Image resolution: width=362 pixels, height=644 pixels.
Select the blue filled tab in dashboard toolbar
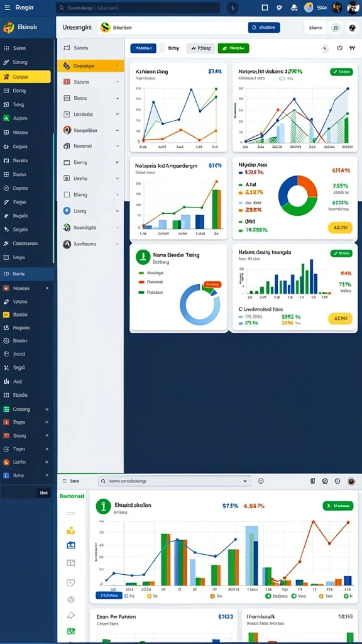(x=143, y=48)
